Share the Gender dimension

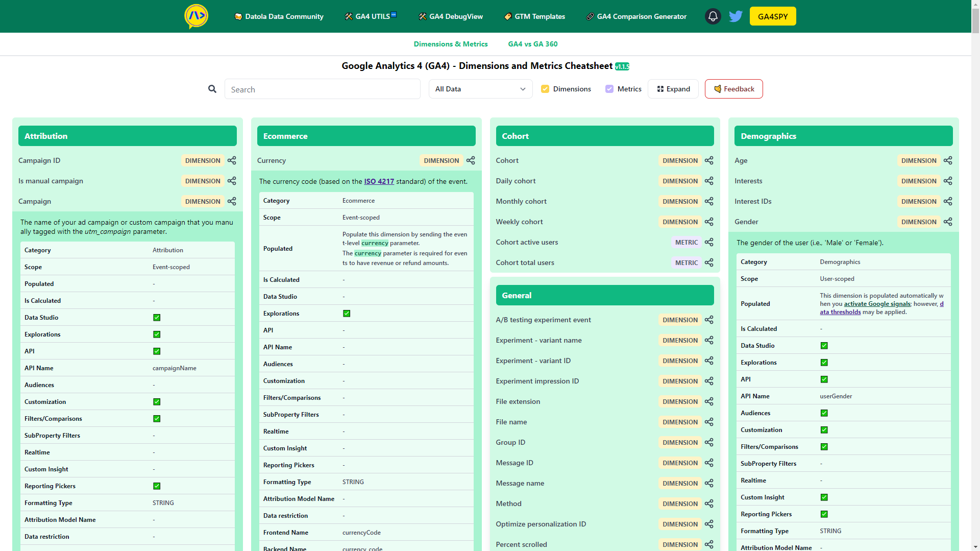coord(948,222)
